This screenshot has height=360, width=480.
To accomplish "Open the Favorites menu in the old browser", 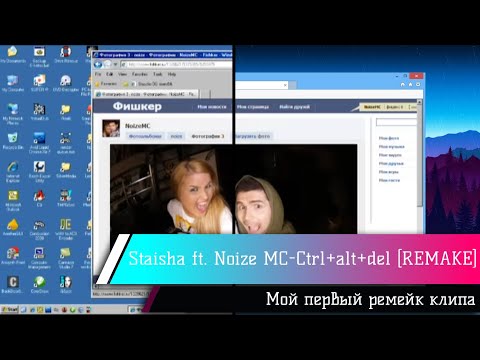I will [x=140, y=74].
